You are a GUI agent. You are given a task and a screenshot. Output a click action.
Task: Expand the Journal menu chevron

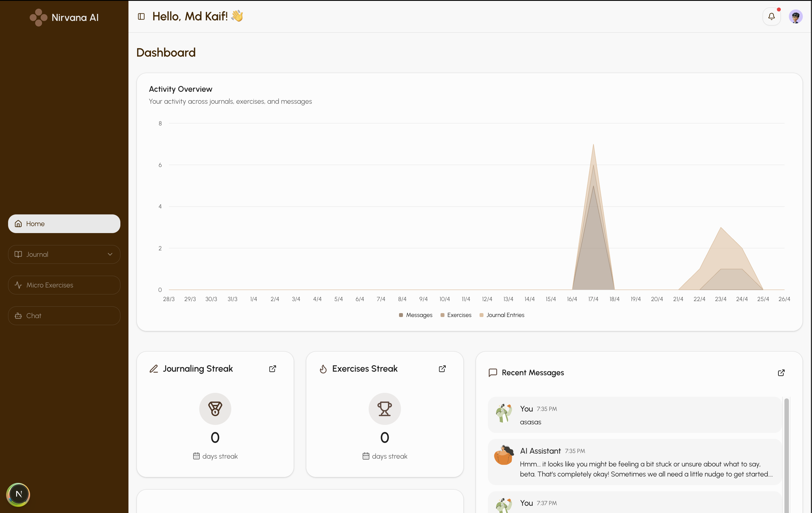pos(110,254)
